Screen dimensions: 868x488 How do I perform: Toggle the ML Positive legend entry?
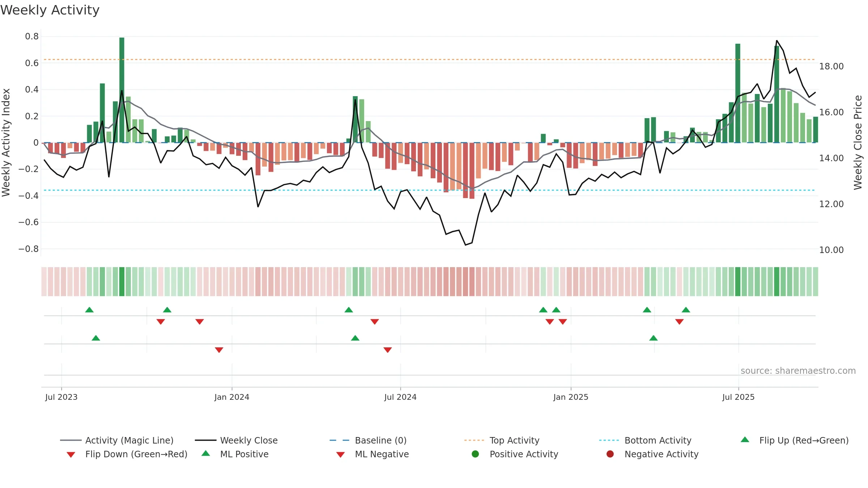pyautogui.click(x=235, y=454)
